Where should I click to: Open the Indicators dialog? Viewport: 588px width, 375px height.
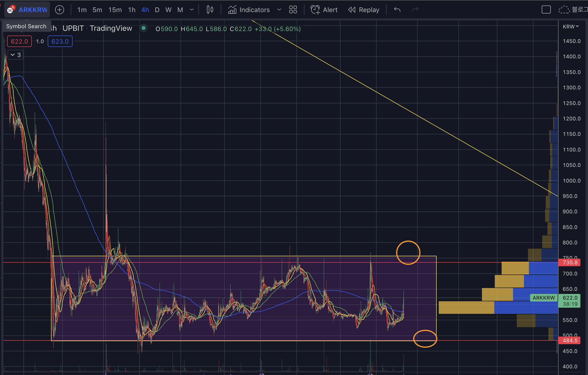click(249, 10)
